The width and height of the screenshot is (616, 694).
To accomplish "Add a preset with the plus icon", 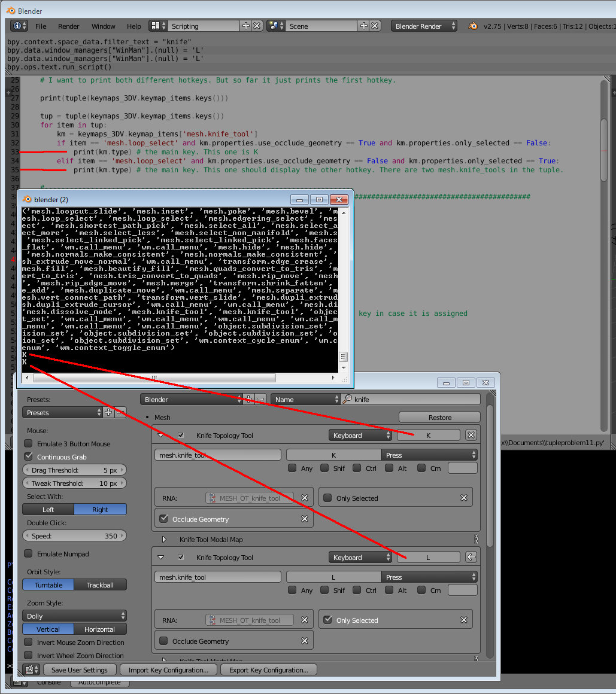I will coord(108,412).
